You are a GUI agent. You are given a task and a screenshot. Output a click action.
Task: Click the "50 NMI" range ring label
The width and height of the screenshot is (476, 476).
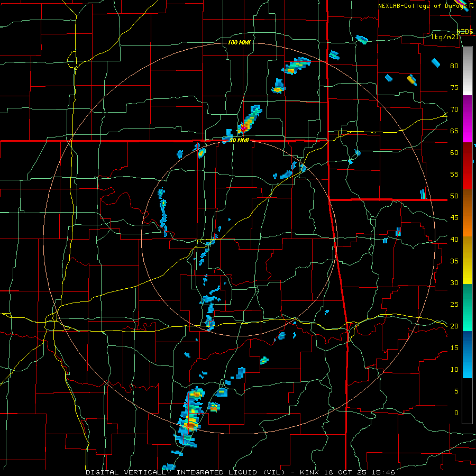pyautogui.click(x=239, y=140)
